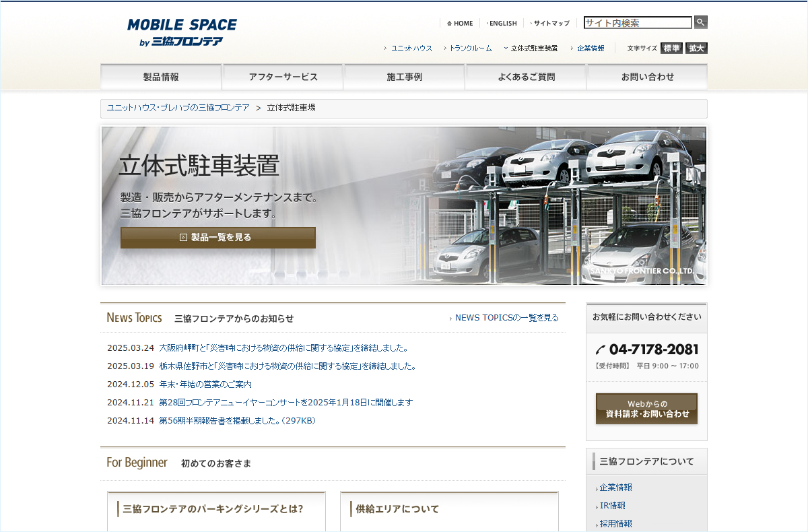This screenshot has width=808, height=532.
Task: Click the 2024.11.14 news date
Action: 131,421
